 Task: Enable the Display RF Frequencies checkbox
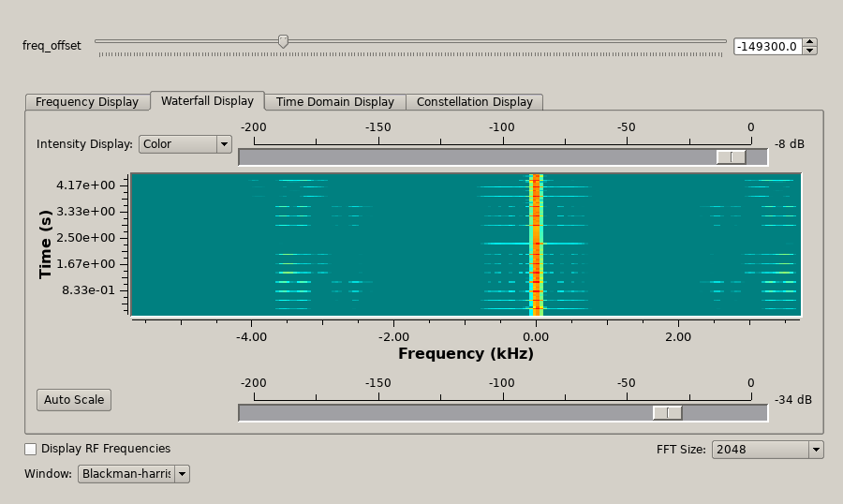click(31, 449)
